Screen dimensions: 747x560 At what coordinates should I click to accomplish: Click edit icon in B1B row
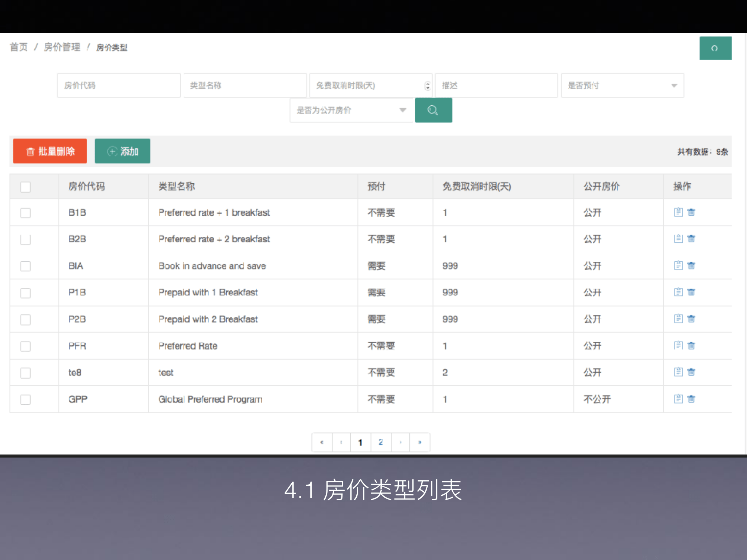(678, 212)
